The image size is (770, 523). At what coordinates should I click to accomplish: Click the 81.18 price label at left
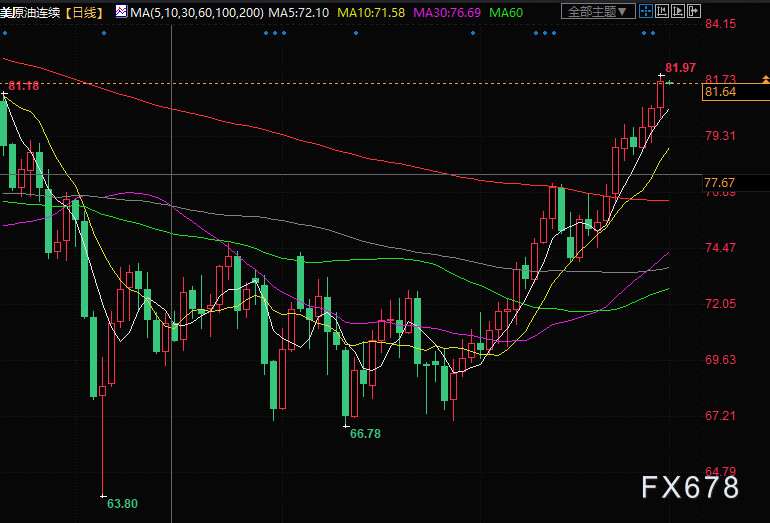pos(24,86)
